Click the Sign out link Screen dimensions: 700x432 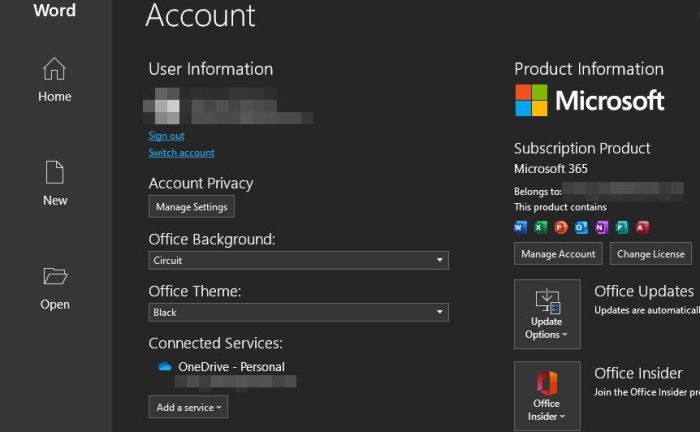point(166,136)
